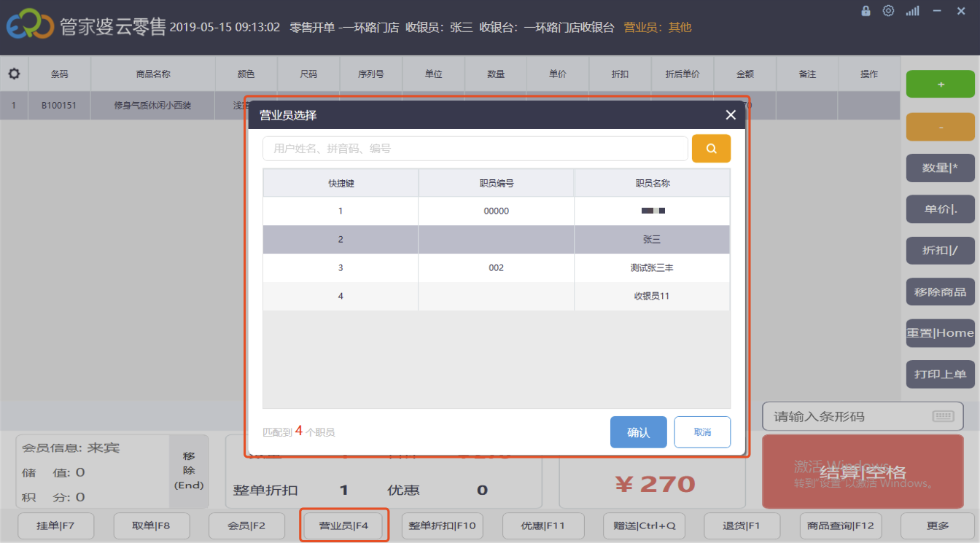Confirm selection with 确认 button

pos(638,432)
